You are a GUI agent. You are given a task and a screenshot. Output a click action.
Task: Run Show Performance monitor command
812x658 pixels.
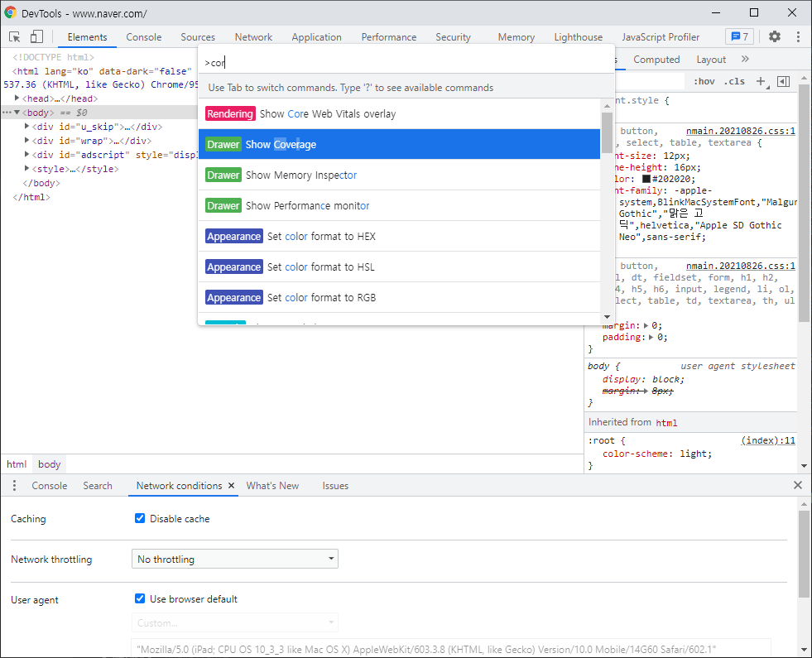tap(399, 205)
